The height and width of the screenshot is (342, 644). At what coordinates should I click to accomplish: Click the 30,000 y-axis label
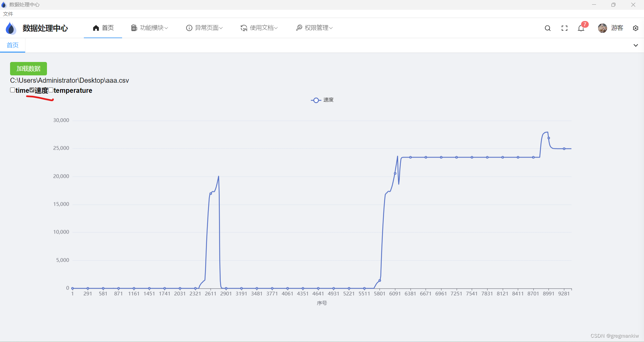[x=61, y=120]
